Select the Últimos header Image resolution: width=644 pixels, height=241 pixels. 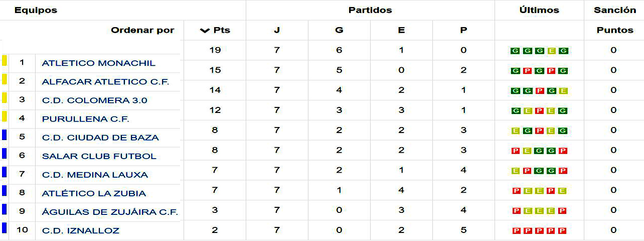click(x=539, y=10)
